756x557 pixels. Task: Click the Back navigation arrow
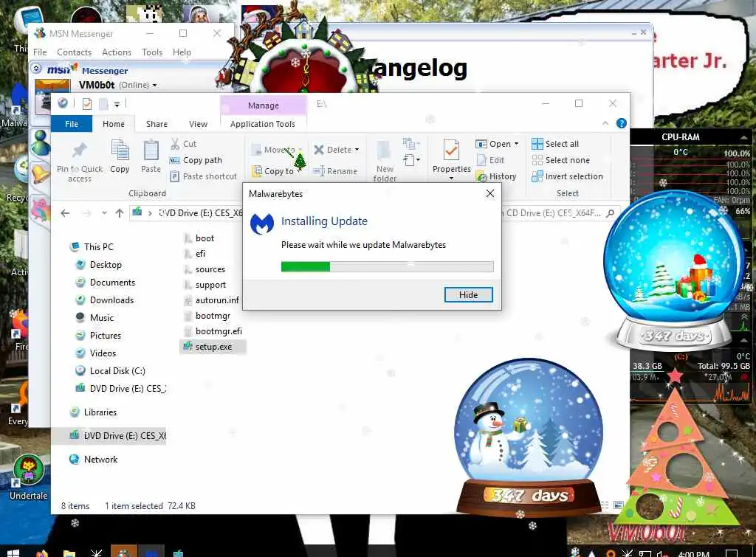(66, 213)
